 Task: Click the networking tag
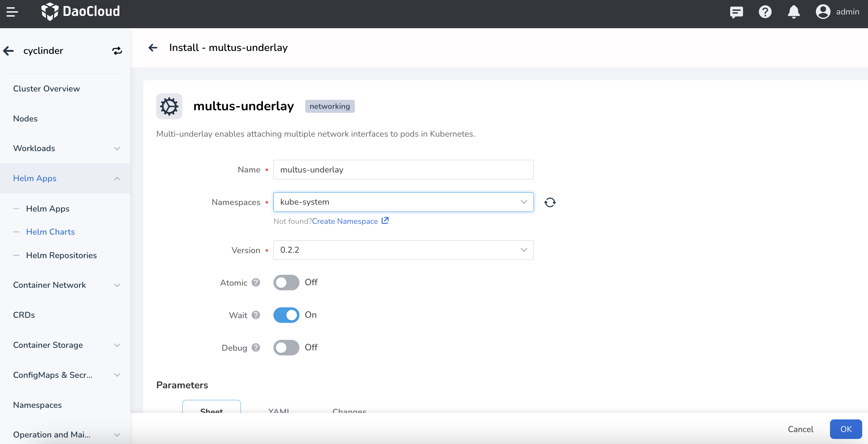(330, 106)
